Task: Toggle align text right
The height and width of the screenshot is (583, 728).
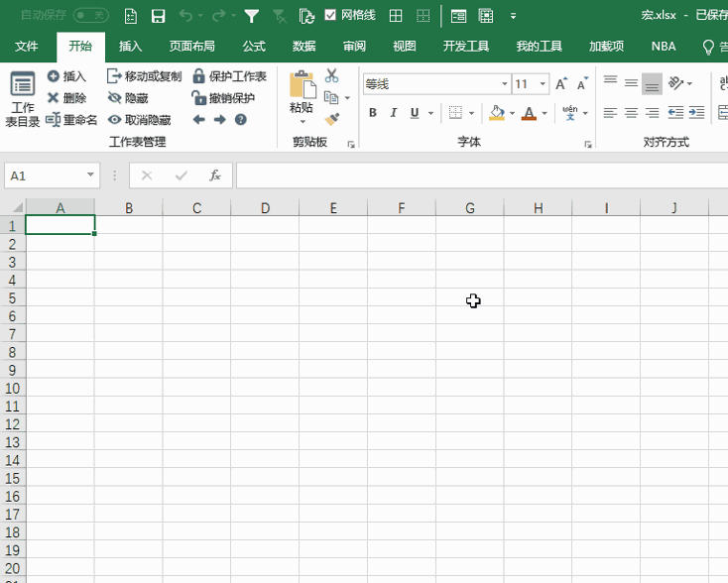Action: tap(652, 112)
